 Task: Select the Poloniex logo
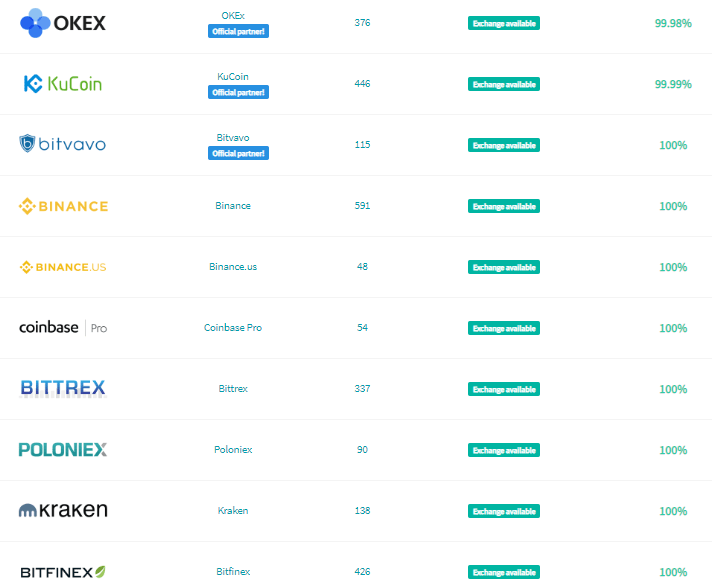click(63, 449)
